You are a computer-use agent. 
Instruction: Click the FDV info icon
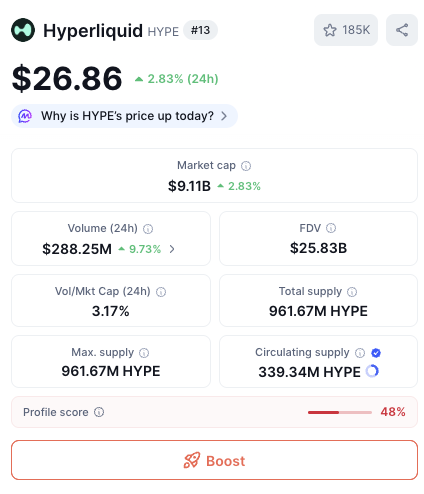point(331,228)
